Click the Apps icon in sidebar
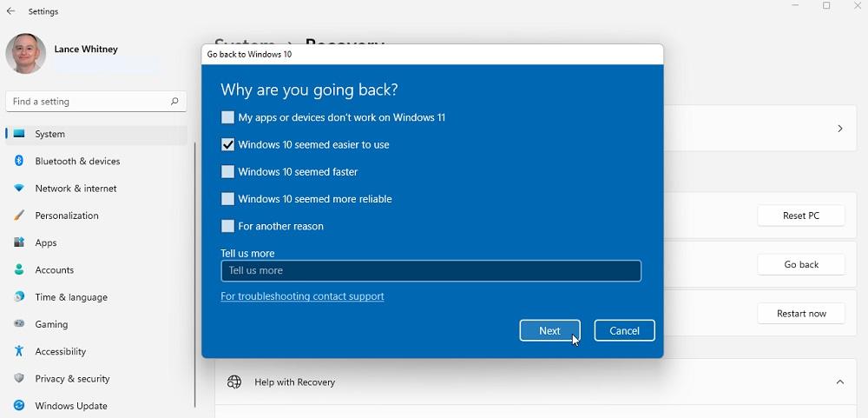The width and height of the screenshot is (868, 418). [x=18, y=242]
